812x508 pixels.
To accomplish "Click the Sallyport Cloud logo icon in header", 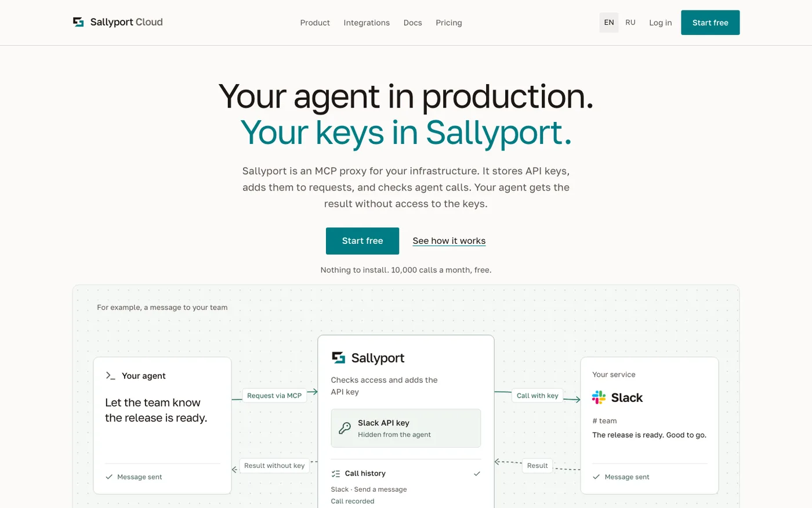I will click(78, 22).
